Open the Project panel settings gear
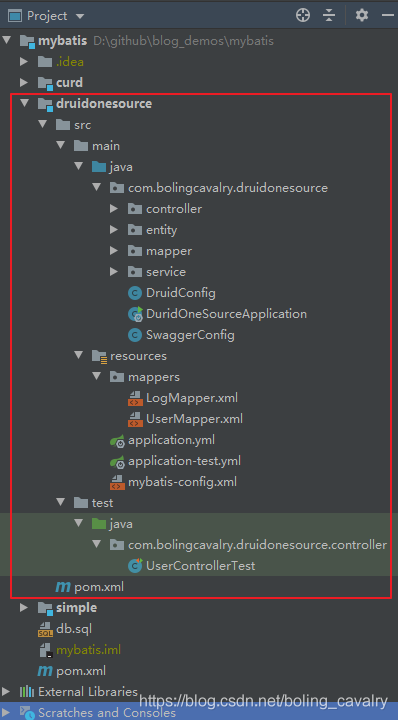 [x=362, y=16]
